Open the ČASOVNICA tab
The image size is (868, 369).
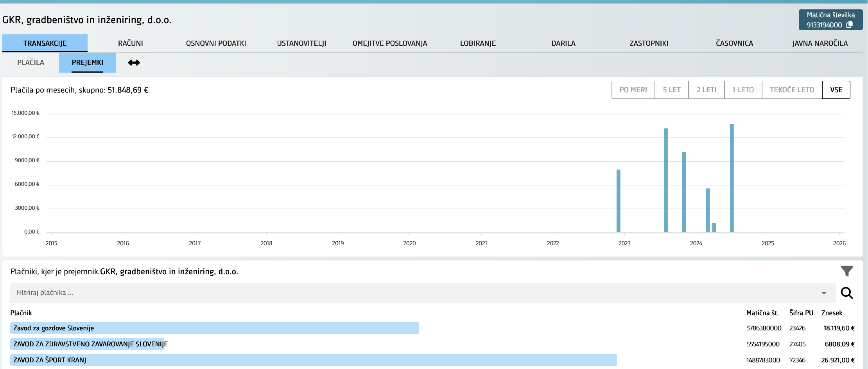pos(734,43)
